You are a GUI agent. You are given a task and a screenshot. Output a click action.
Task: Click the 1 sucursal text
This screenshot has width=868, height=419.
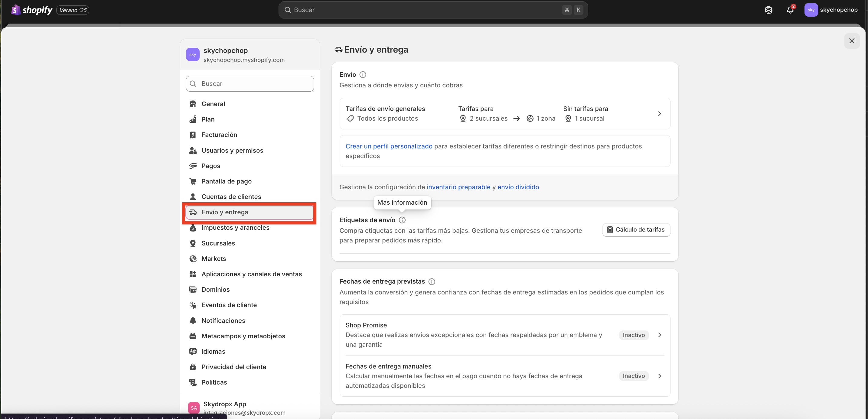(589, 119)
